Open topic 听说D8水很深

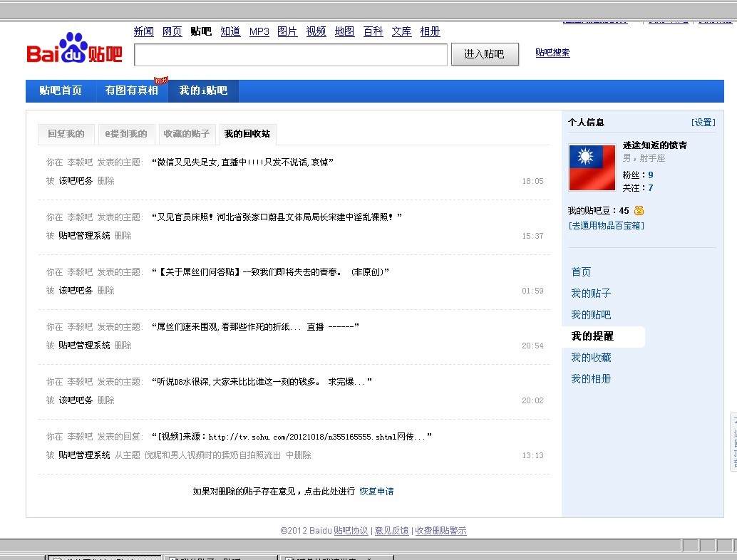coord(262,382)
